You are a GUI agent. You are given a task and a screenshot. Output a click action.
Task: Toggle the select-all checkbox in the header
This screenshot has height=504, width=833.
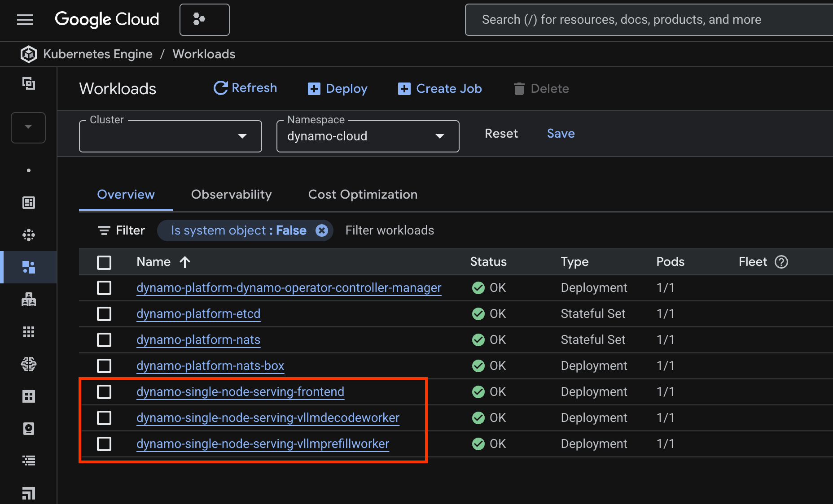click(104, 262)
